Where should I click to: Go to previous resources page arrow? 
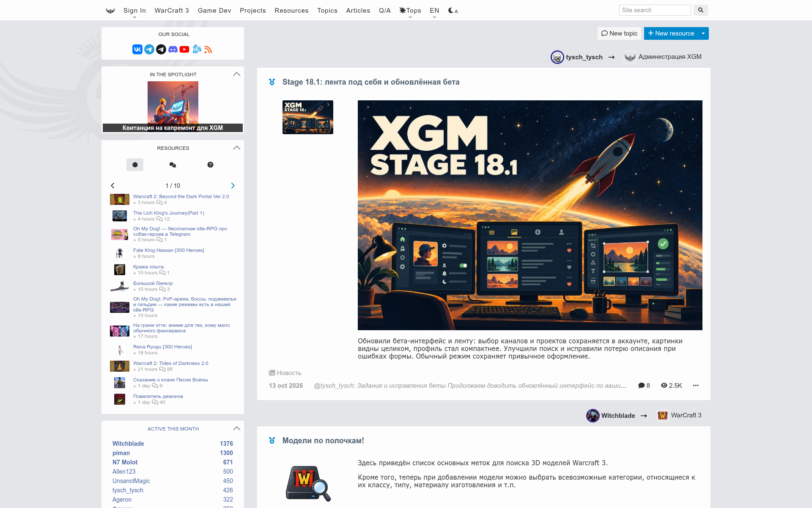click(x=112, y=186)
